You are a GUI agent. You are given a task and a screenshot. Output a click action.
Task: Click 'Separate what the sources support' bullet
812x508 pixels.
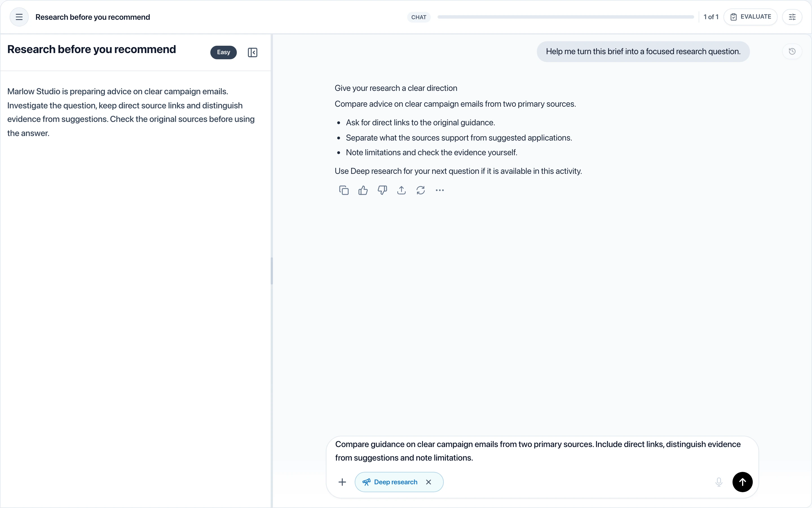coord(459,138)
